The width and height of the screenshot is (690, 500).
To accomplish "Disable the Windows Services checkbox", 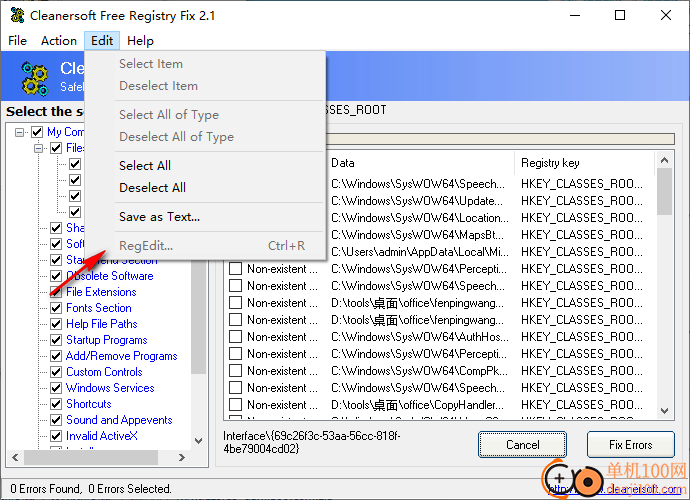I will pyautogui.click(x=56, y=388).
